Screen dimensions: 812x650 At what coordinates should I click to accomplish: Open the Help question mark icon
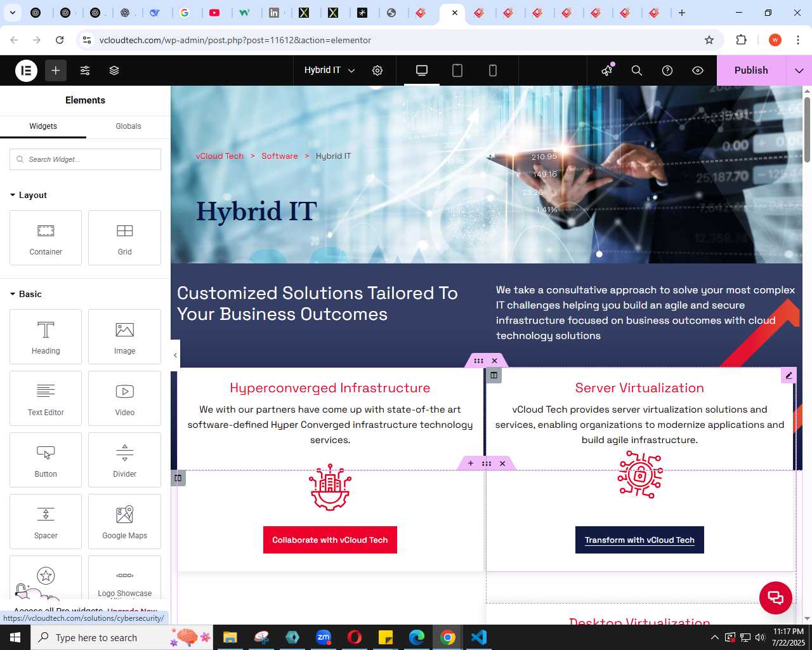pos(667,70)
